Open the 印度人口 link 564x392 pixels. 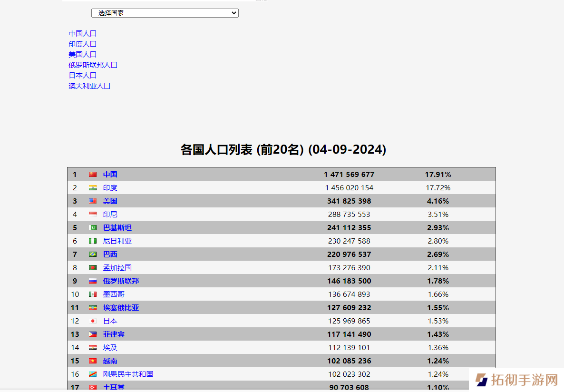pos(83,44)
